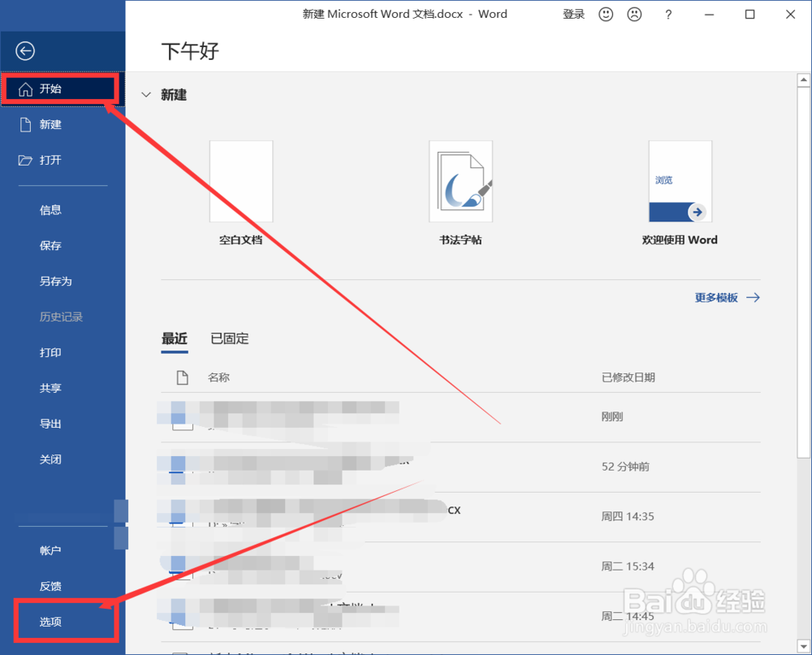Select the 最近 (Recent) tab
The image size is (812, 655).
click(x=174, y=338)
